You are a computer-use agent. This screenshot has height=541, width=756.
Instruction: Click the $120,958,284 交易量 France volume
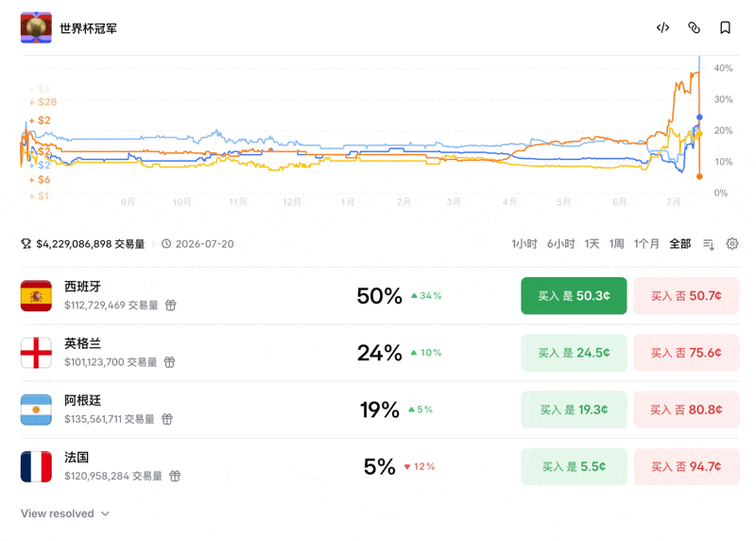[113, 476]
